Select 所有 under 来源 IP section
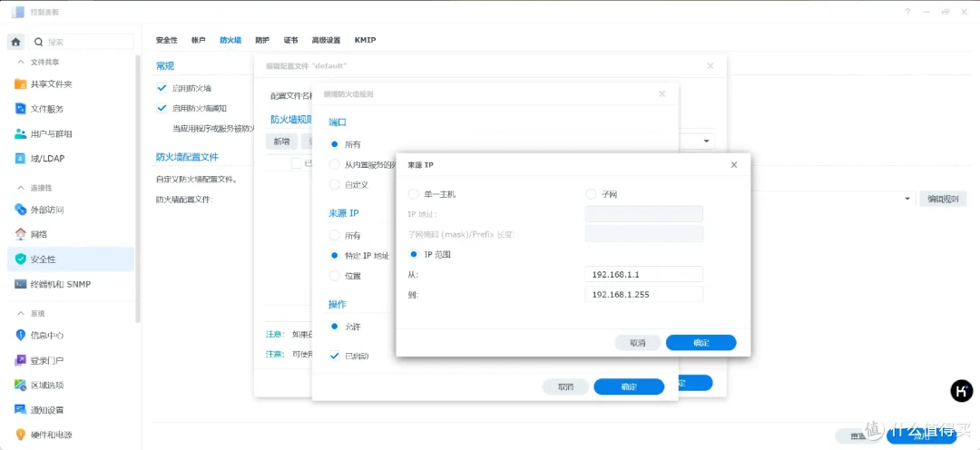The image size is (980, 450). click(334, 236)
